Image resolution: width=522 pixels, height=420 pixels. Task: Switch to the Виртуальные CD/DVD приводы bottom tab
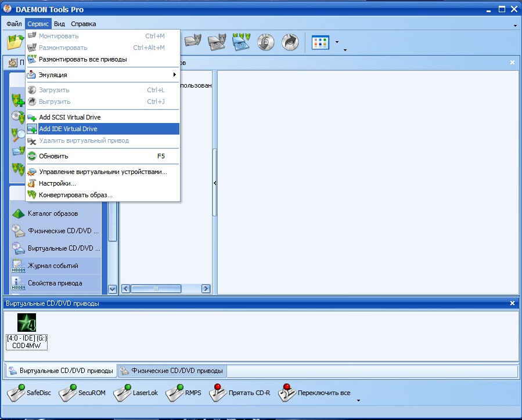(x=61, y=371)
